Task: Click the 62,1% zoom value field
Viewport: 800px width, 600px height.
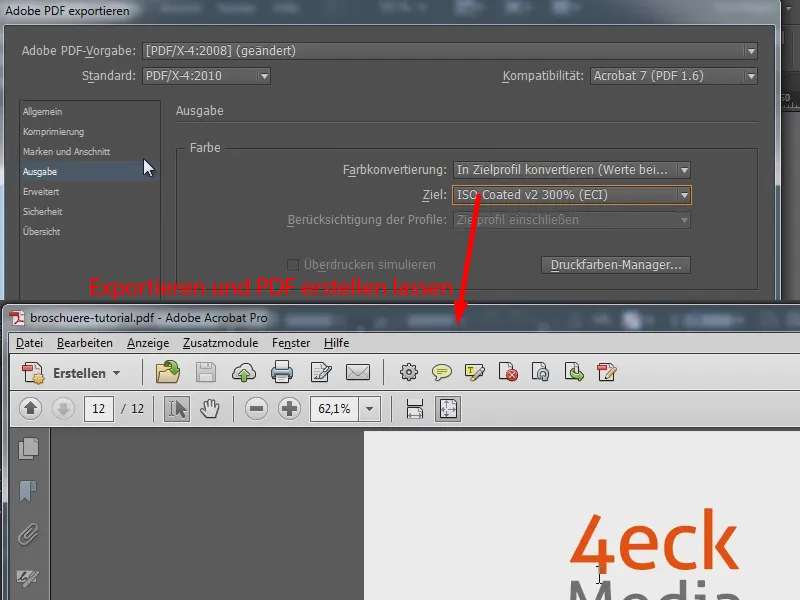Action: [x=335, y=409]
